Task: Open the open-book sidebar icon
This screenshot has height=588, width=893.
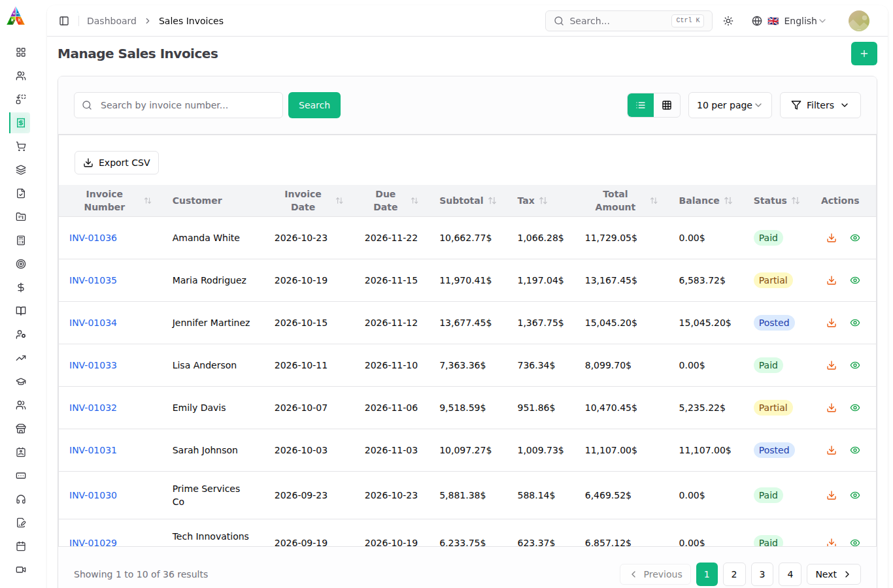Action: 21,311
